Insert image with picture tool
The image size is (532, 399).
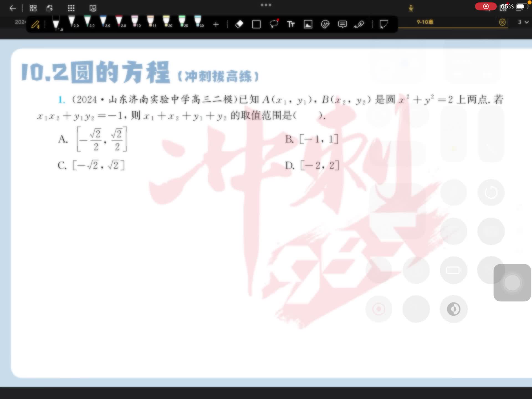coord(308,24)
